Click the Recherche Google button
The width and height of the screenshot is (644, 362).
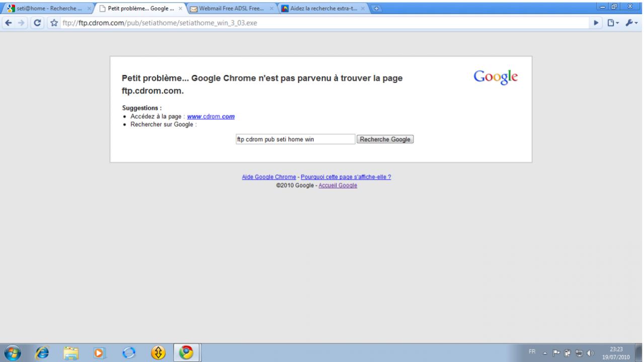385,139
